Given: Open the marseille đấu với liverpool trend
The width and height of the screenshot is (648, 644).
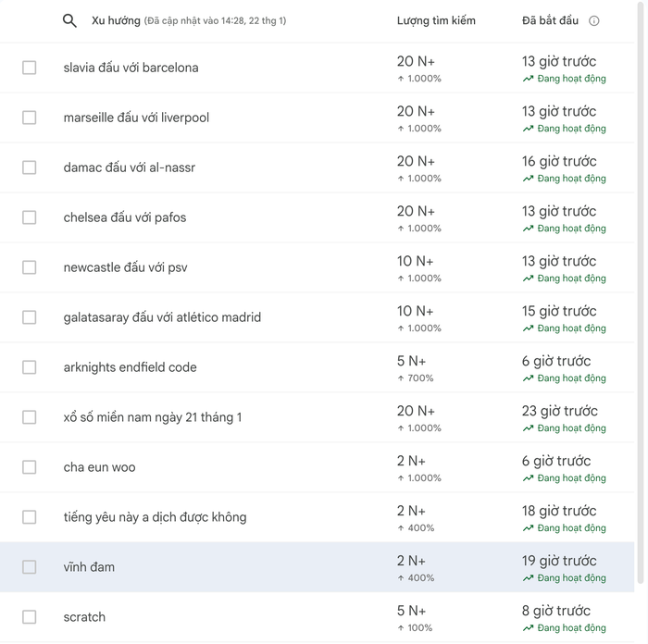Looking at the screenshot, I should [136, 118].
